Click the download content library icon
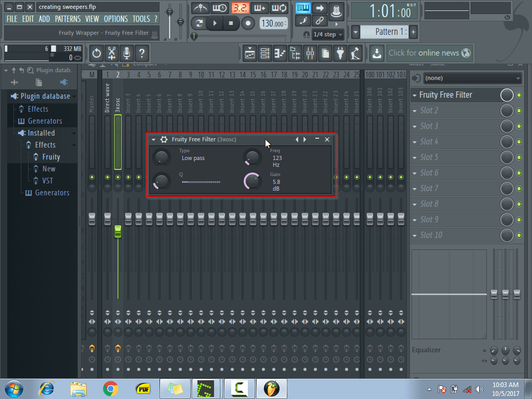The width and height of the screenshot is (532, 399). [377, 54]
